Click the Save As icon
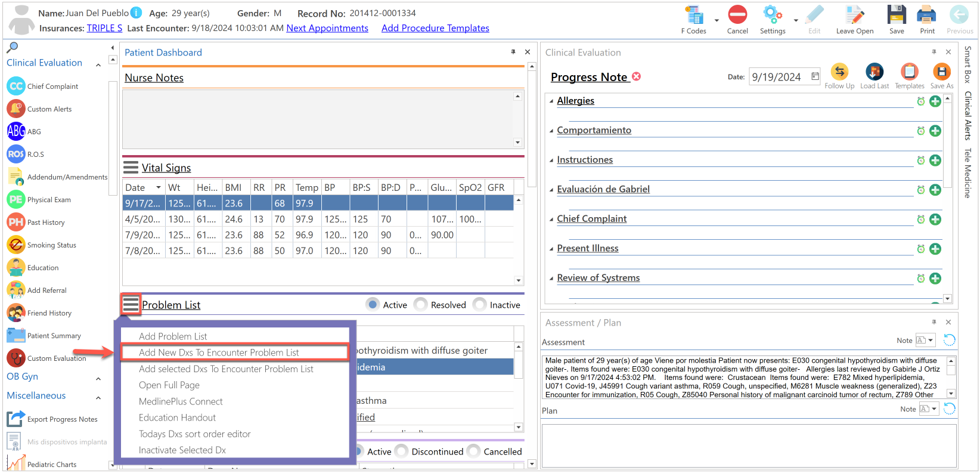Screen dimensions: 980x473 pyautogui.click(x=942, y=72)
